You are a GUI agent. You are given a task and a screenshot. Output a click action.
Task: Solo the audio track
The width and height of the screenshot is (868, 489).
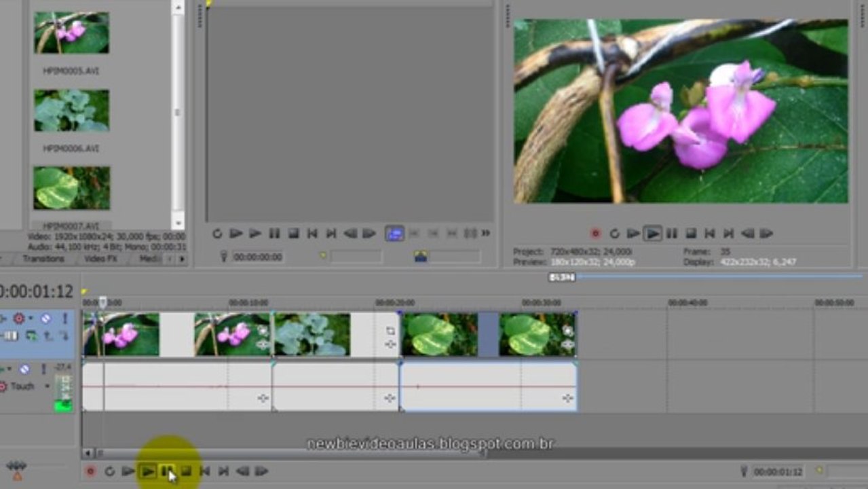pyautogui.click(x=45, y=369)
